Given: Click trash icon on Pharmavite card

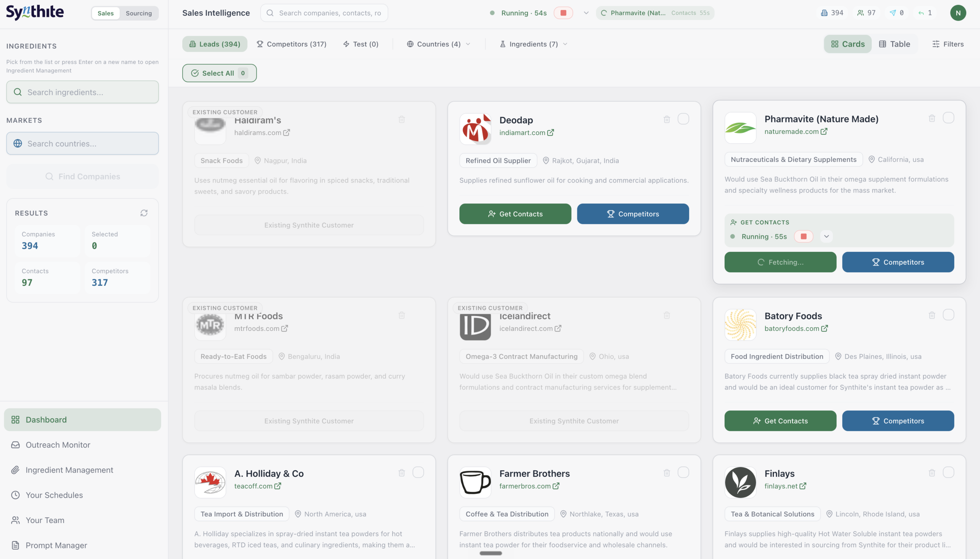Looking at the screenshot, I should [932, 118].
